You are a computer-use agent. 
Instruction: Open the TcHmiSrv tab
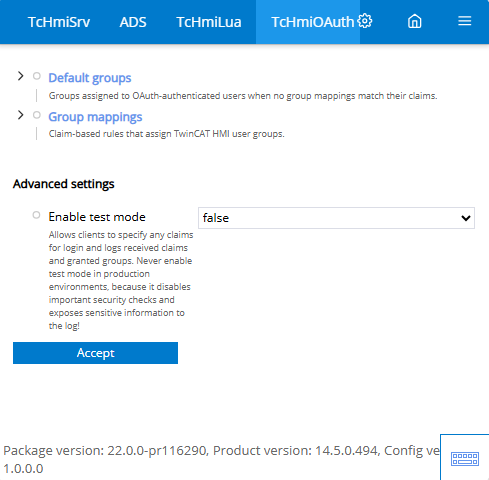59,22
